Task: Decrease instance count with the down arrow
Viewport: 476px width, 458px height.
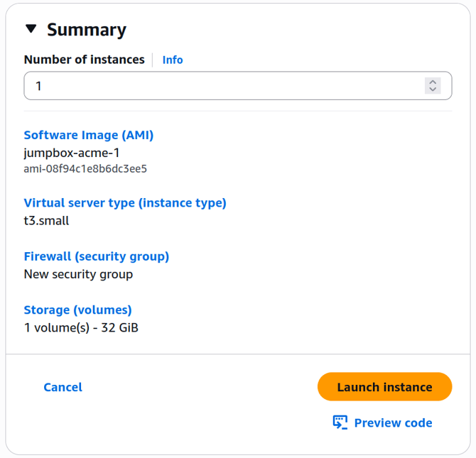Action: point(433,90)
